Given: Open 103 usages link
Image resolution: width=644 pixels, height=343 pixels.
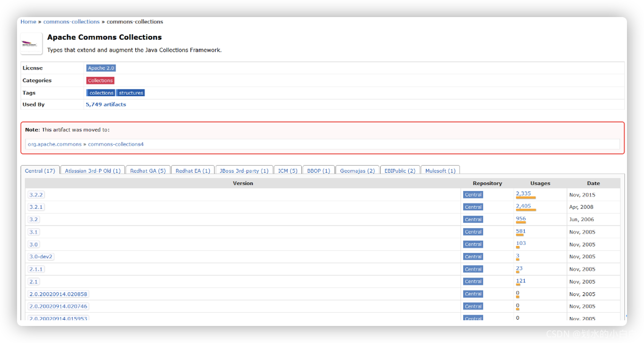Looking at the screenshot, I should [x=521, y=243].
